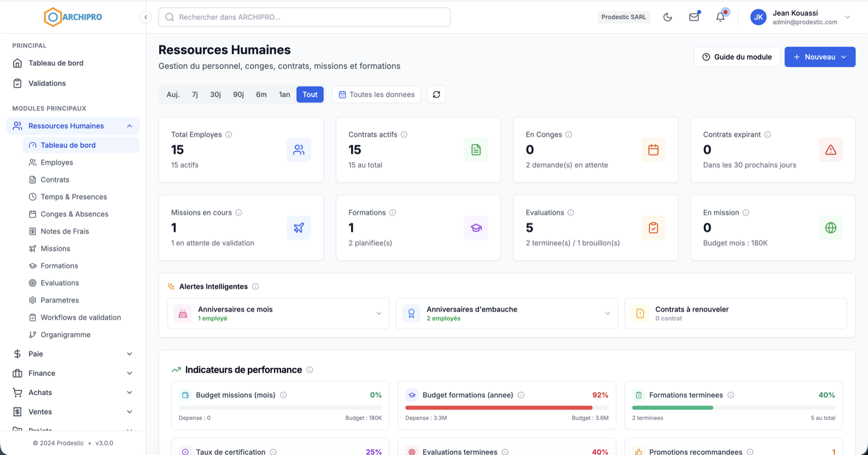
Task: Click the En Conges calendar icon
Action: pos(653,150)
